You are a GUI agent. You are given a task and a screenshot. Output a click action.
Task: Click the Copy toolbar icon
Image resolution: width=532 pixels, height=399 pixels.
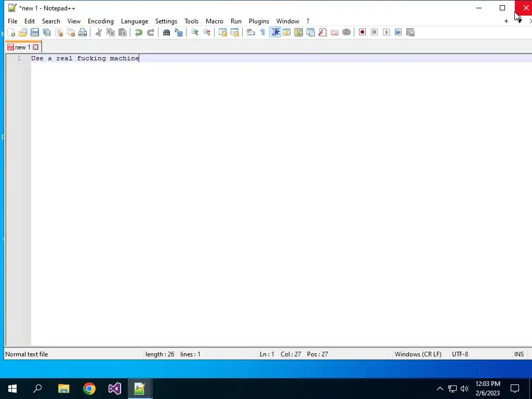[x=111, y=32]
